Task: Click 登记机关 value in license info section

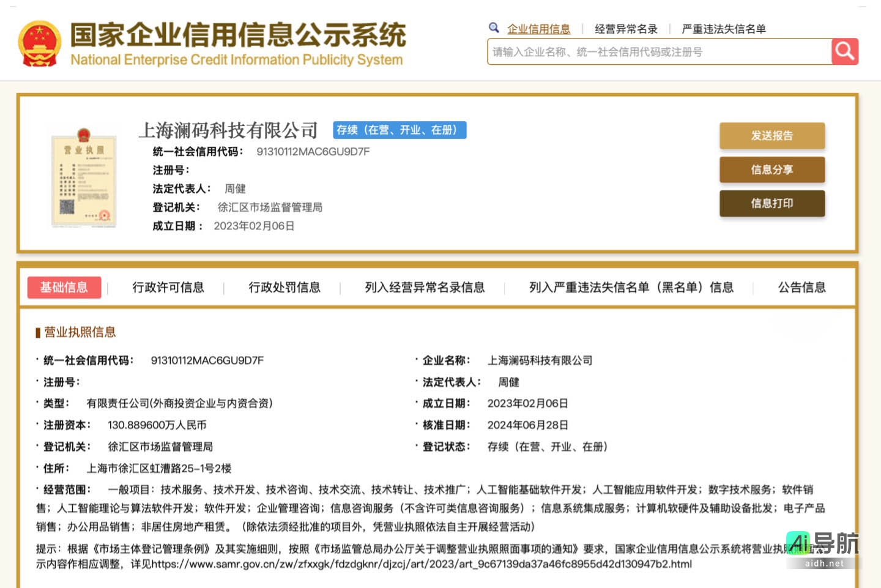Action: pos(160,447)
